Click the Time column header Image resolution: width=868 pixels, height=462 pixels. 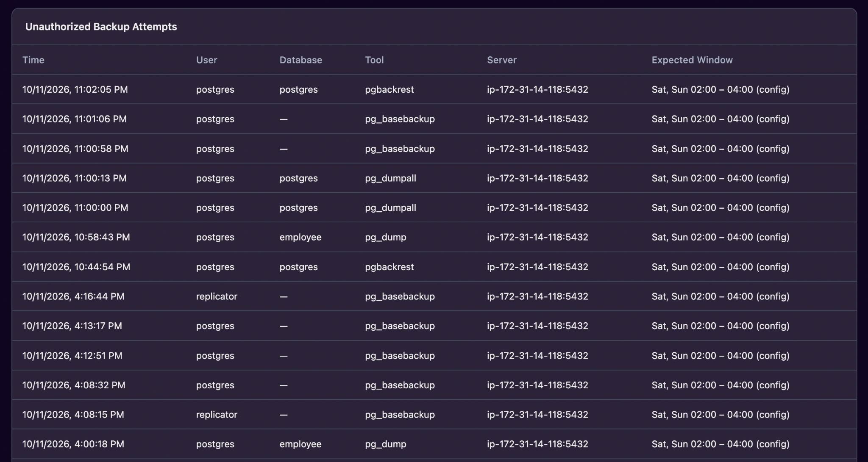[33, 60]
